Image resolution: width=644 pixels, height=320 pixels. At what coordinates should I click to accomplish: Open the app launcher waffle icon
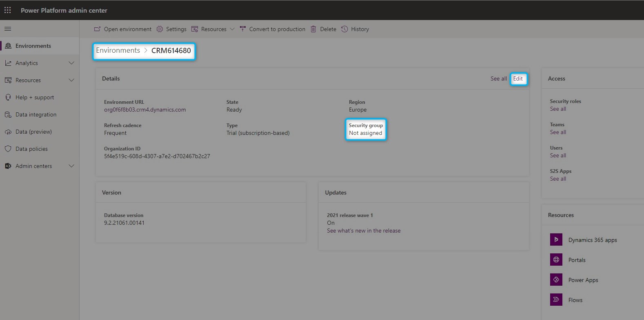[x=8, y=10]
